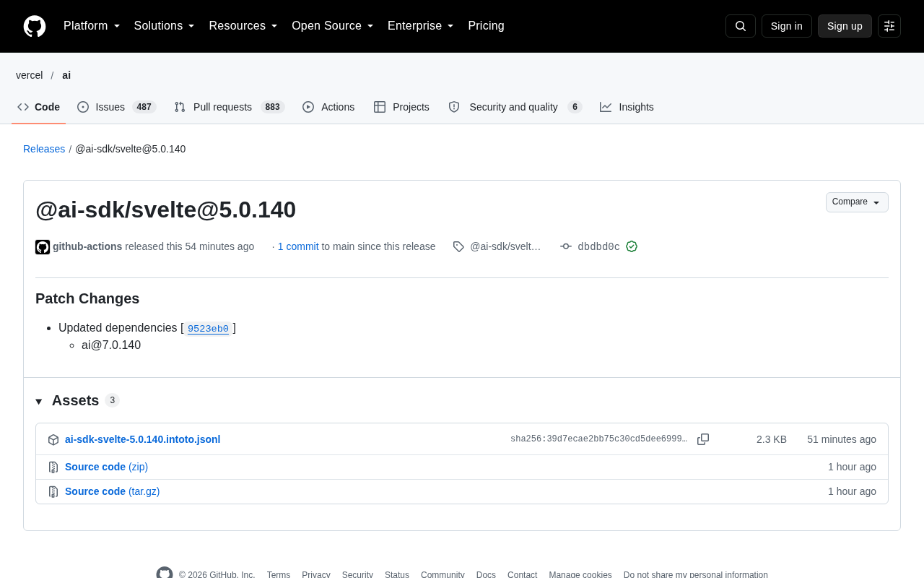
Task: Open appearance settings sliders icon
Action: point(889,26)
